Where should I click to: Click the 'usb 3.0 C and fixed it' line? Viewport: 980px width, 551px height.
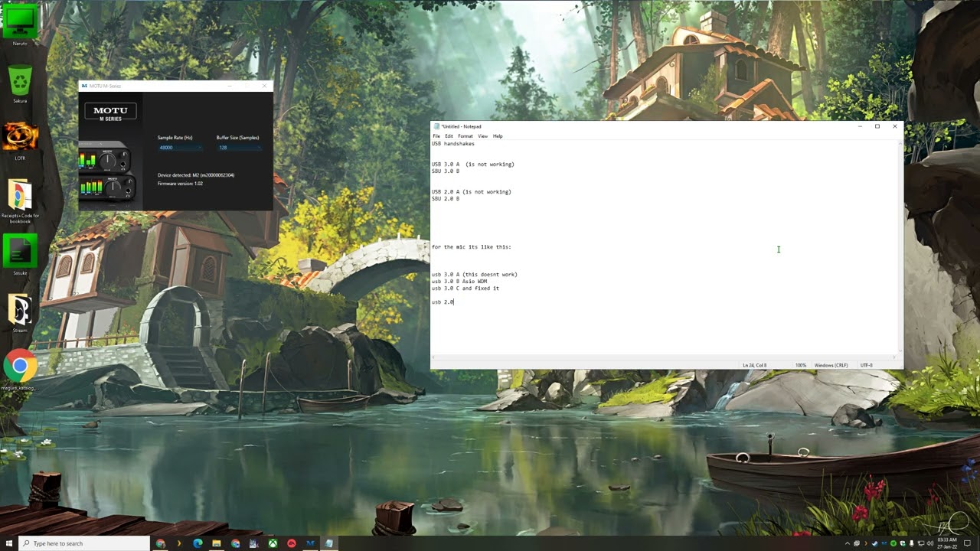pos(465,289)
